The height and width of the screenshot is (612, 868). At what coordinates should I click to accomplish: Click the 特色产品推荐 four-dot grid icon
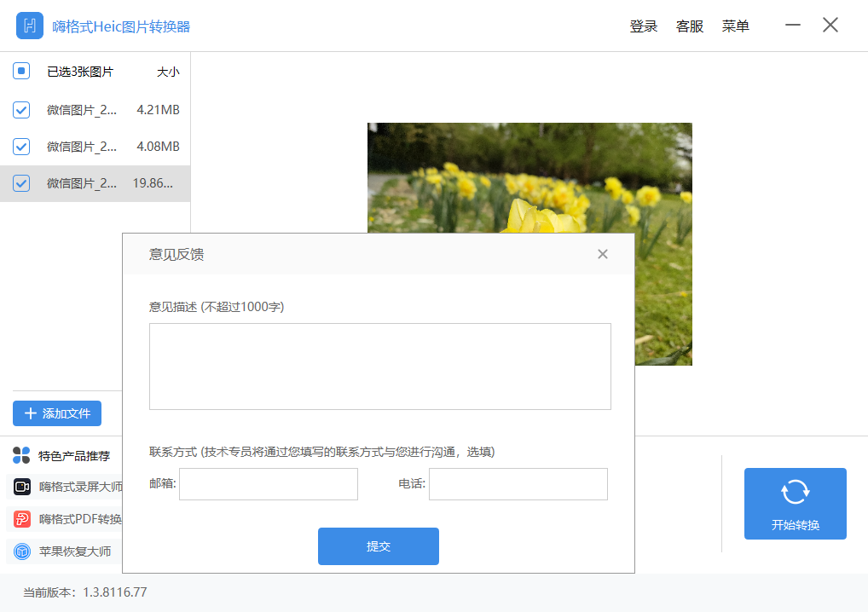(20, 455)
